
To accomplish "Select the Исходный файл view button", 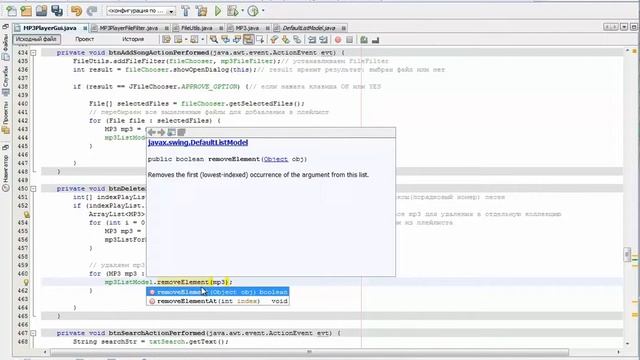I will click(36, 39).
